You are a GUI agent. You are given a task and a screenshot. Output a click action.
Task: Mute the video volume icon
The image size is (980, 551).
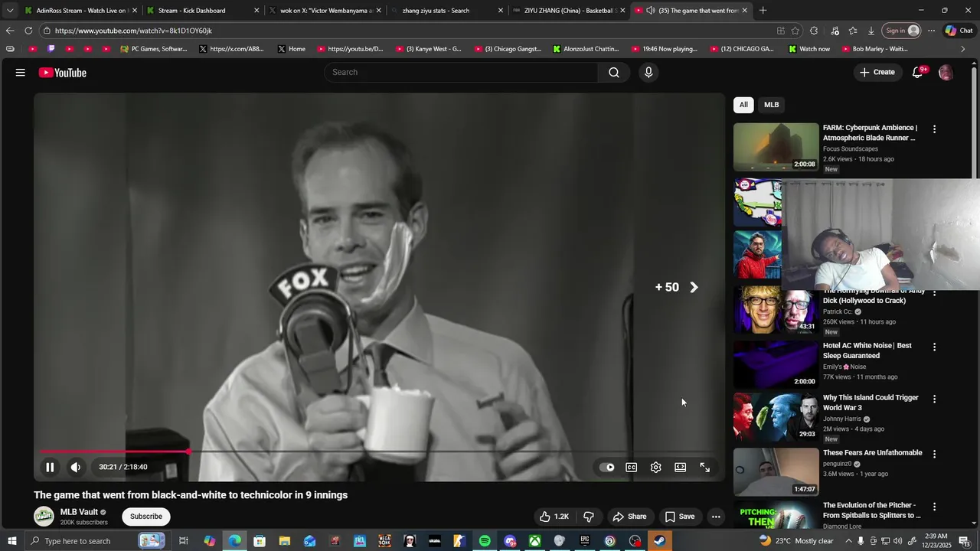tap(76, 467)
